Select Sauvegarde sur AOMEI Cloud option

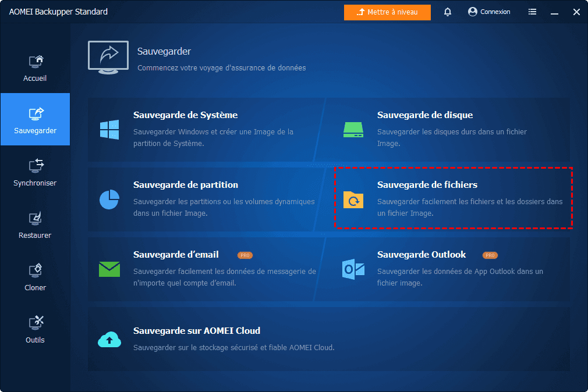coord(197,331)
